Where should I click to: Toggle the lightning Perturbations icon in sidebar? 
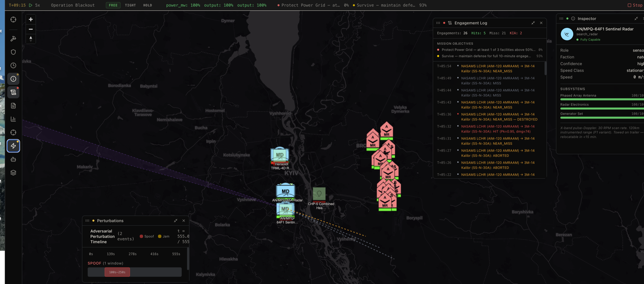tap(13, 146)
